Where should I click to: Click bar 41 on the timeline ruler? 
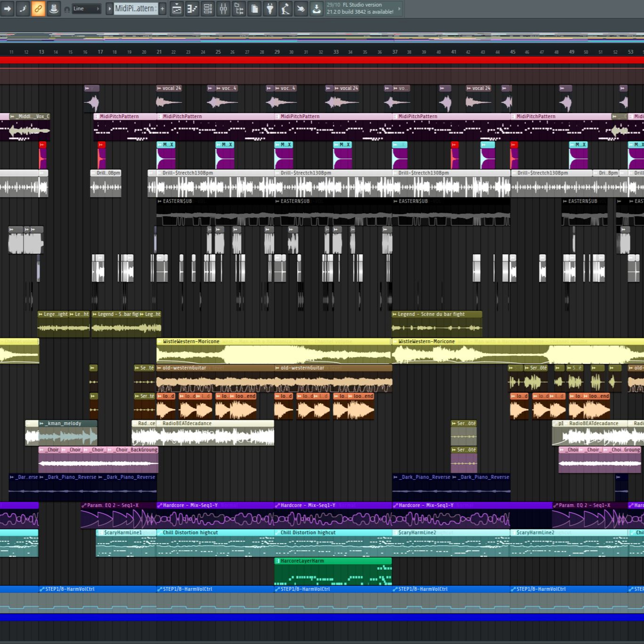tap(454, 52)
